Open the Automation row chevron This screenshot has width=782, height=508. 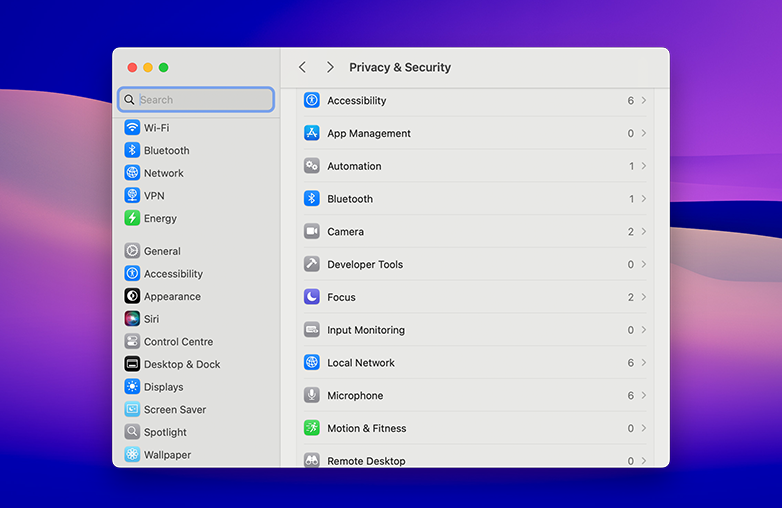coord(644,166)
